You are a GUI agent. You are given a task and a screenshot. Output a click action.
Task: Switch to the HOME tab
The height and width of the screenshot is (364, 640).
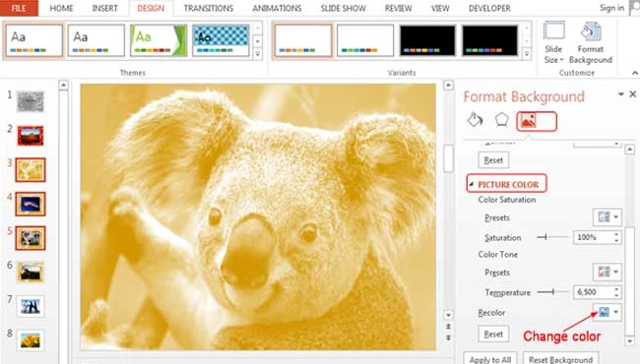pyautogui.click(x=61, y=8)
